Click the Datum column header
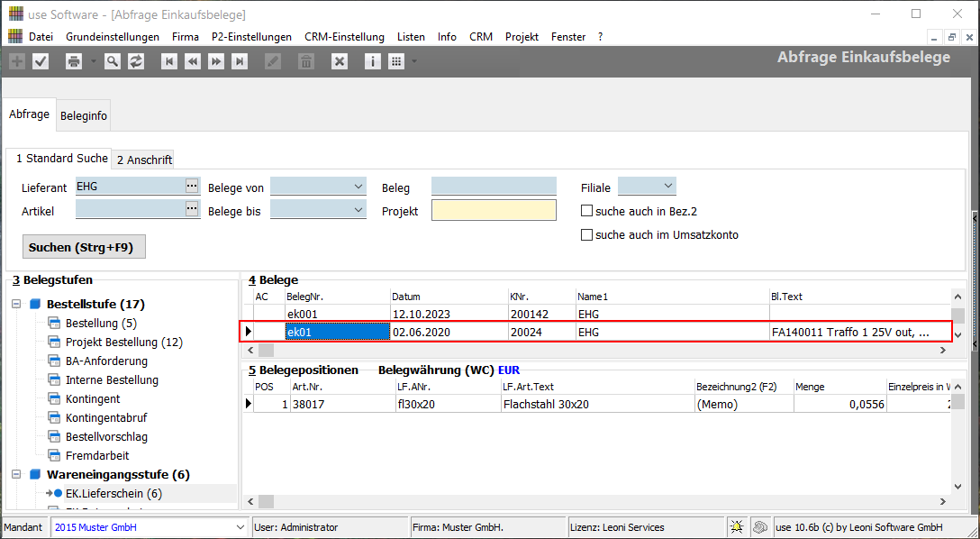 tap(449, 297)
